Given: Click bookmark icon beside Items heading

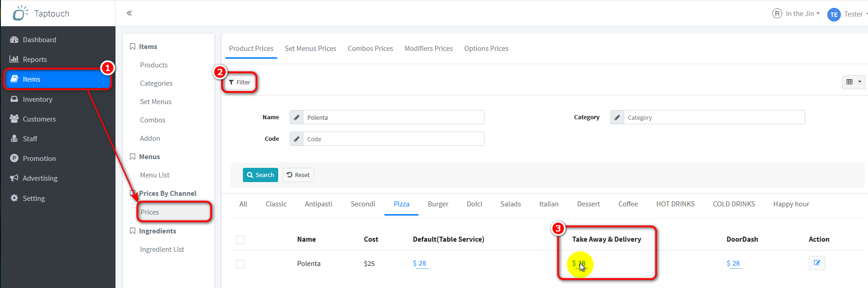Looking at the screenshot, I should (132, 47).
